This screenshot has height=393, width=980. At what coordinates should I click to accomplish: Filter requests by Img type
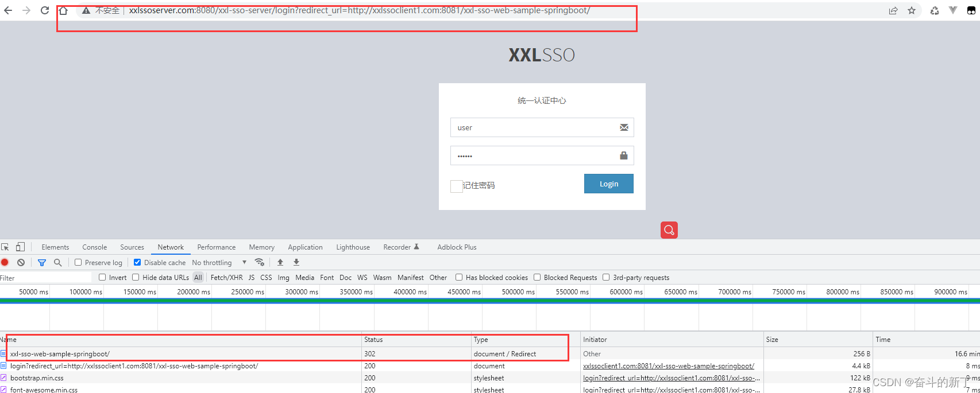tap(284, 278)
